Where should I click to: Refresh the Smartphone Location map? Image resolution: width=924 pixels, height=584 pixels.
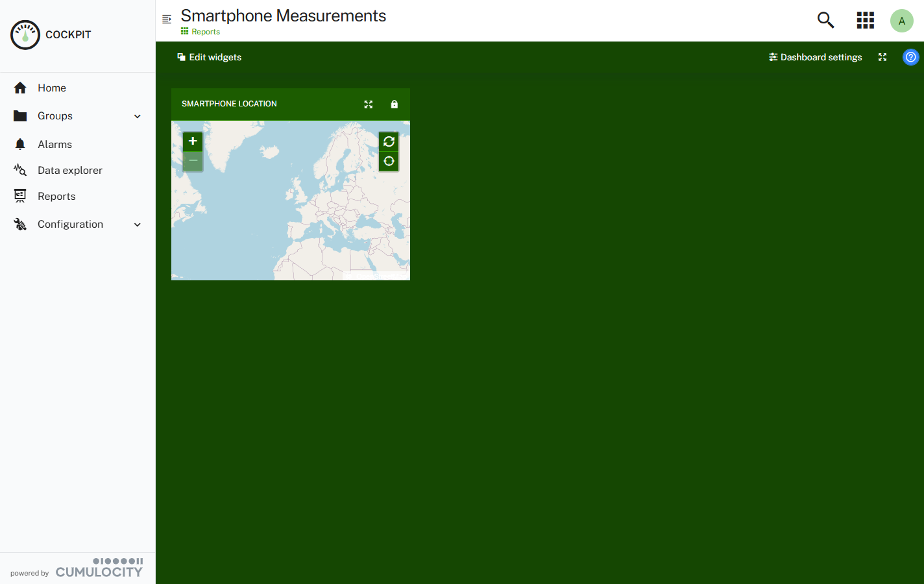389,141
